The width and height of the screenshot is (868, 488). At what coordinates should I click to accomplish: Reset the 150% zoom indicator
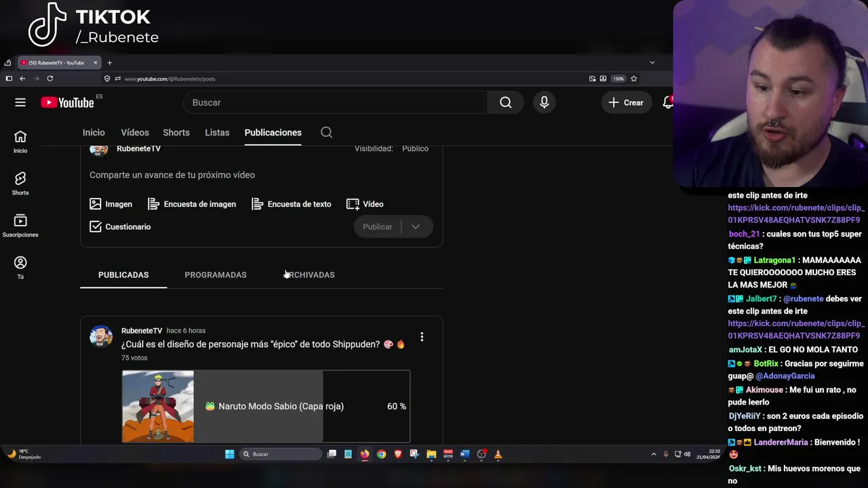(x=618, y=79)
